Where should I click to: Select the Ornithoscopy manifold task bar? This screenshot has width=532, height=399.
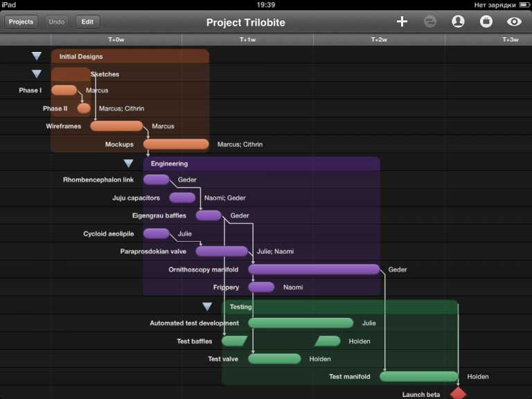coord(314,269)
